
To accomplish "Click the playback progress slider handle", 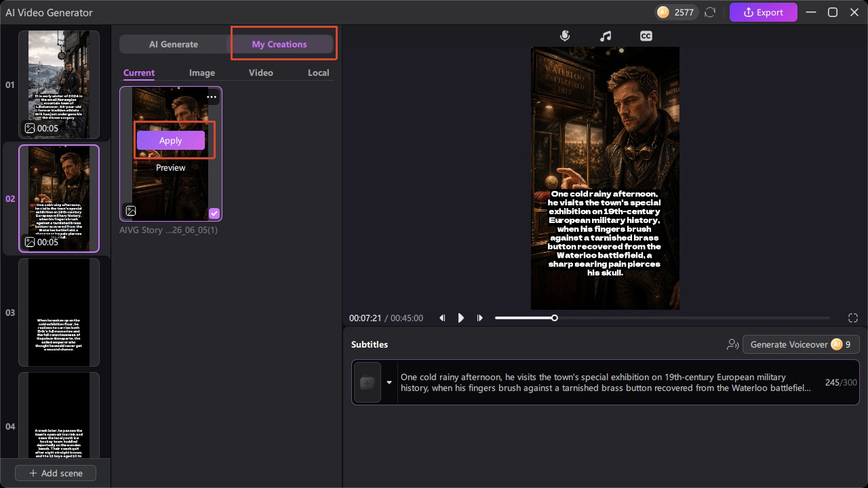I will 554,318.
